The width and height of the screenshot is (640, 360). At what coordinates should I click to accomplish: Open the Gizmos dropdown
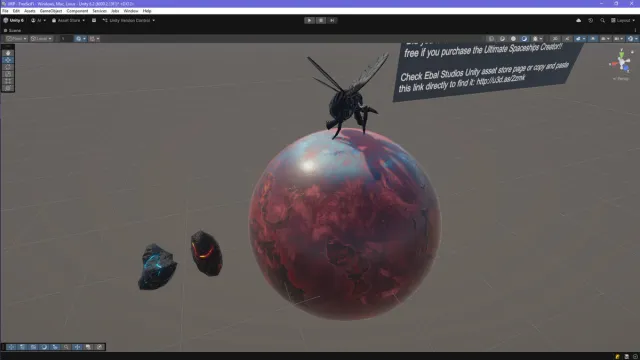tap(632, 39)
